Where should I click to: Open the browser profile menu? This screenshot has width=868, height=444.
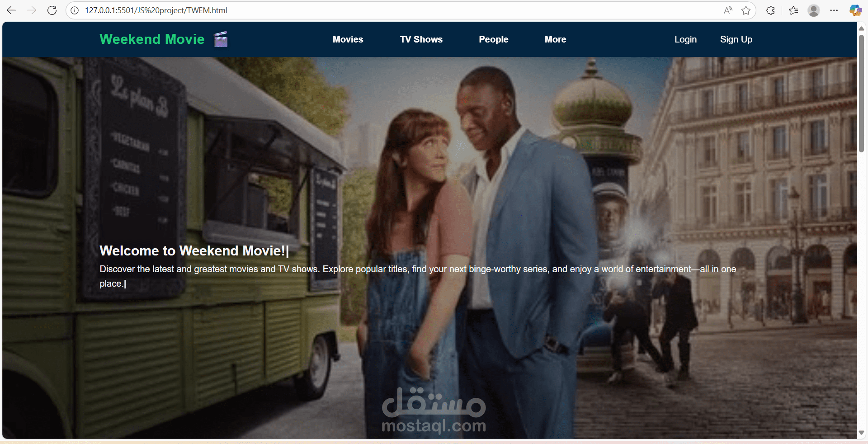[814, 10]
